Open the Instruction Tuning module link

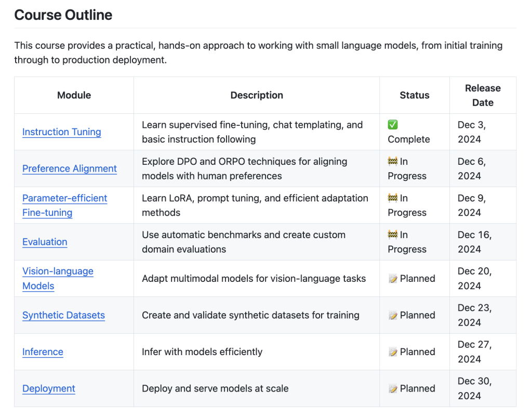pos(62,132)
